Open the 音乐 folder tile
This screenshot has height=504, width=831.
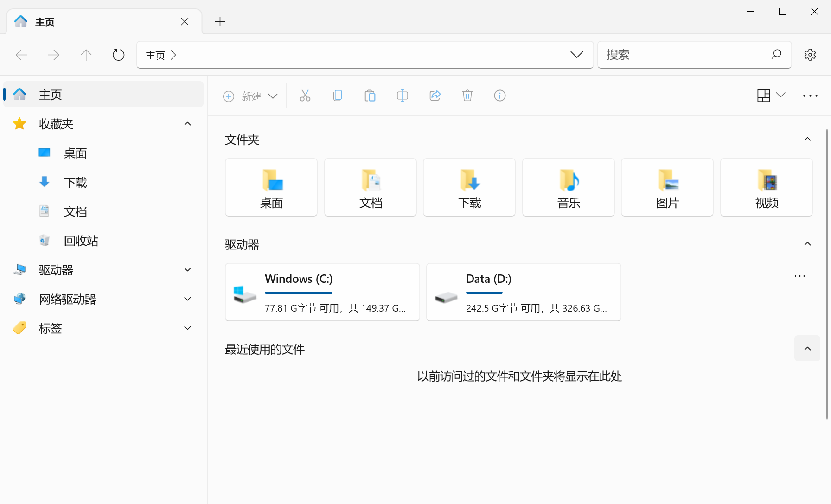pyautogui.click(x=568, y=187)
